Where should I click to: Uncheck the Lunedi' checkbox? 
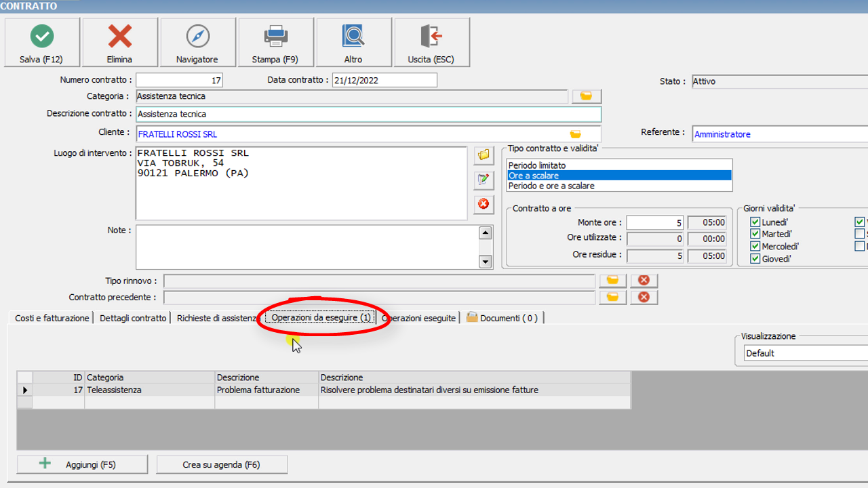pos(755,222)
